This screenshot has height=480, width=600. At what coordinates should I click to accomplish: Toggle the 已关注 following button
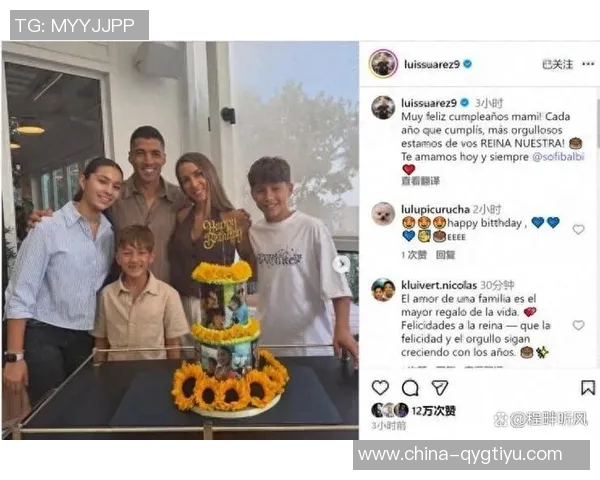tap(558, 64)
